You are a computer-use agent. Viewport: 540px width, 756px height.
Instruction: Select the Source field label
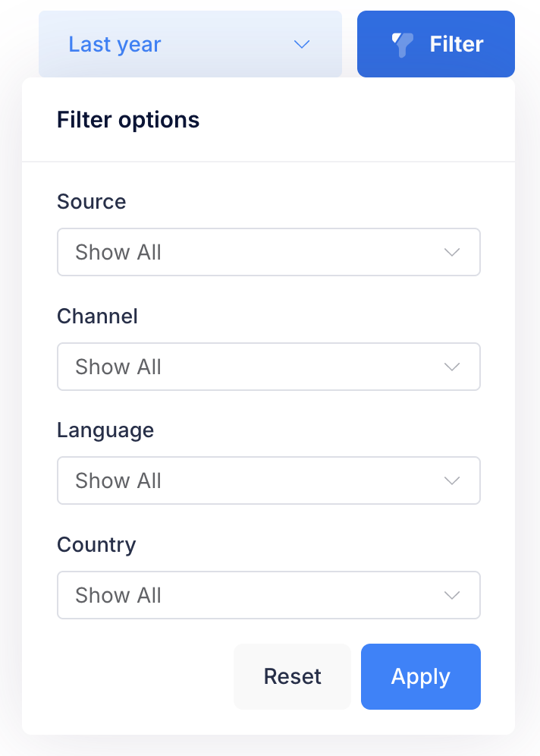(91, 202)
